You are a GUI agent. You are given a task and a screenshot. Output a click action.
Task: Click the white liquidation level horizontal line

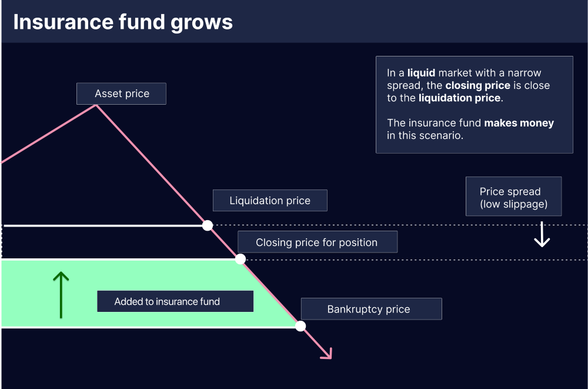[103, 225]
